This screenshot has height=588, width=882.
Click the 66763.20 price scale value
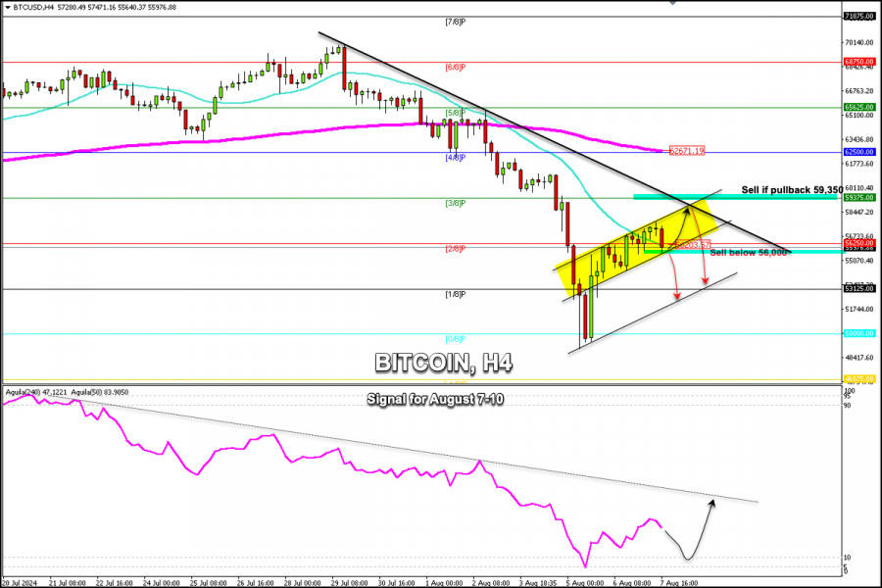click(x=858, y=90)
